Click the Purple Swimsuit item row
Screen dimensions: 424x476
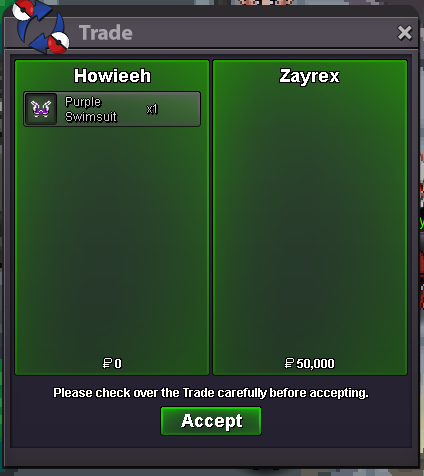[x=112, y=109]
